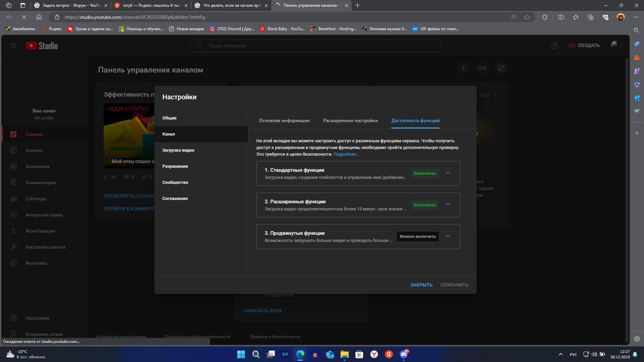Open Настройка канала wand icon

click(x=13, y=247)
